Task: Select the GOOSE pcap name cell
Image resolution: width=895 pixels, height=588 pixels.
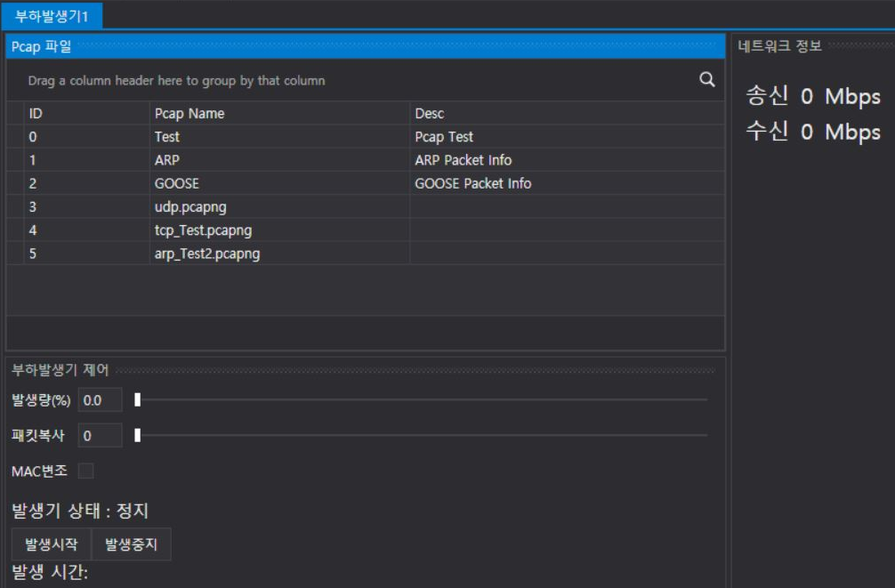Action: tap(279, 183)
